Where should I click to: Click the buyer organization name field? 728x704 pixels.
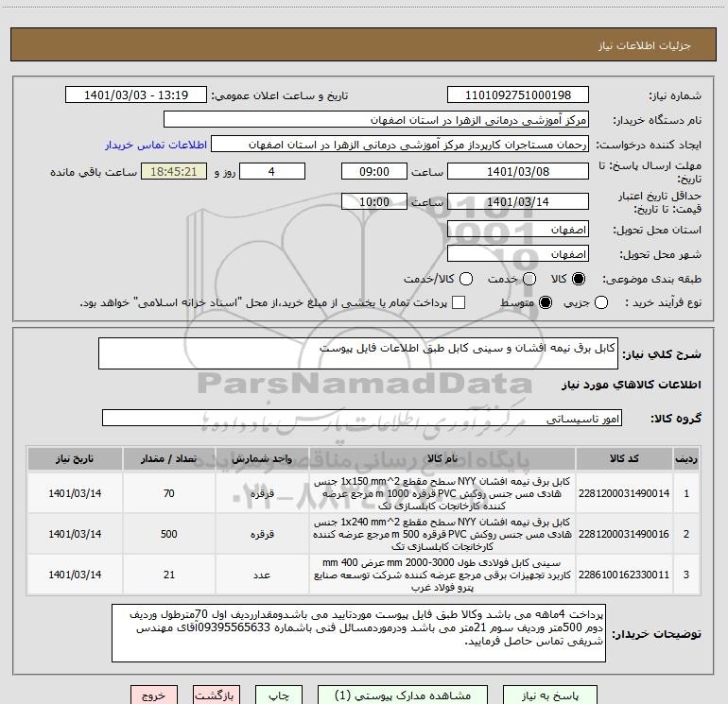click(x=376, y=120)
